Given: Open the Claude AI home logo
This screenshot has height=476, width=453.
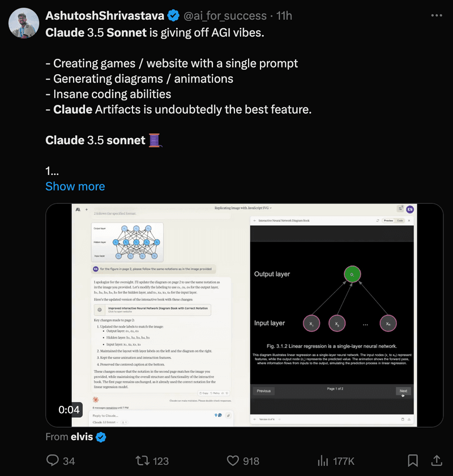Looking at the screenshot, I should pyautogui.click(x=77, y=209).
